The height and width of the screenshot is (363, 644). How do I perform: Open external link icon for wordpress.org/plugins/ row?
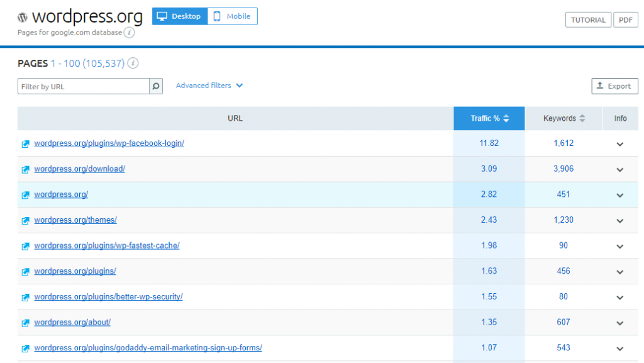(x=25, y=271)
